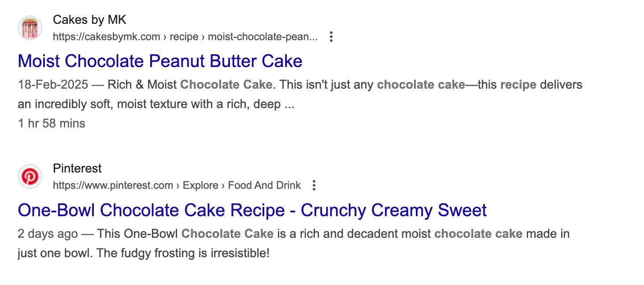Click the bold 'recipe' word in first snippet
Screen dimensions: 644x285
pyautogui.click(x=518, y=84)
